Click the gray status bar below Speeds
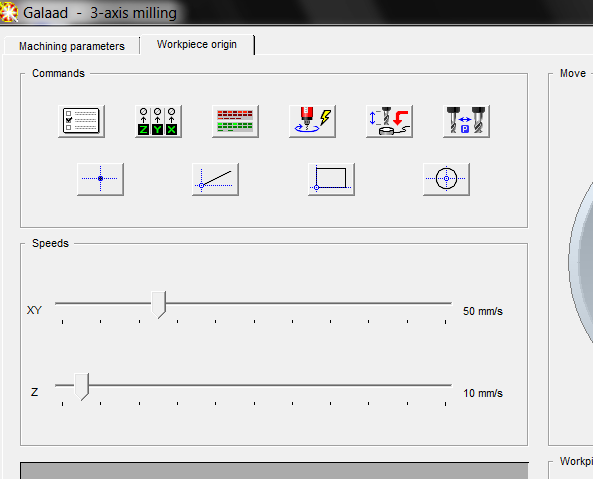The image size is (593, 479). pos(274,470)
